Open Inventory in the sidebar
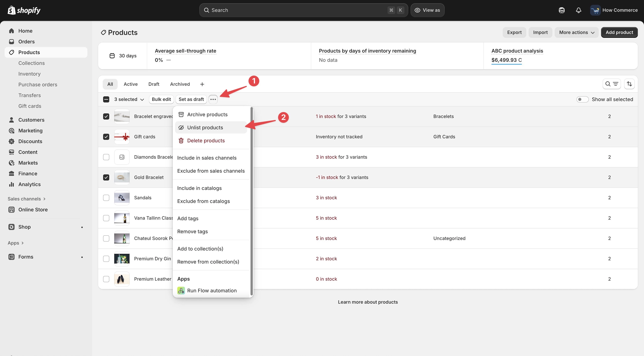644x356 pixels. (29, 74)
